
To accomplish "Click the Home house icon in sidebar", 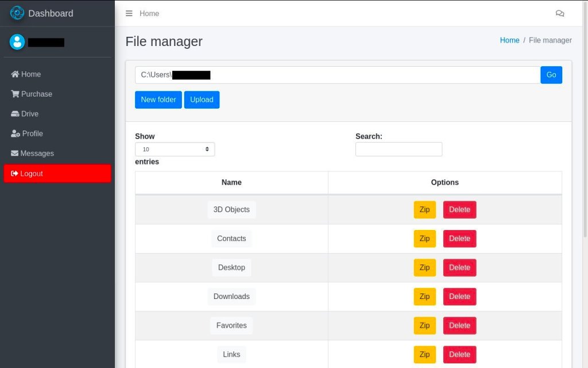I will coord(15,74).
